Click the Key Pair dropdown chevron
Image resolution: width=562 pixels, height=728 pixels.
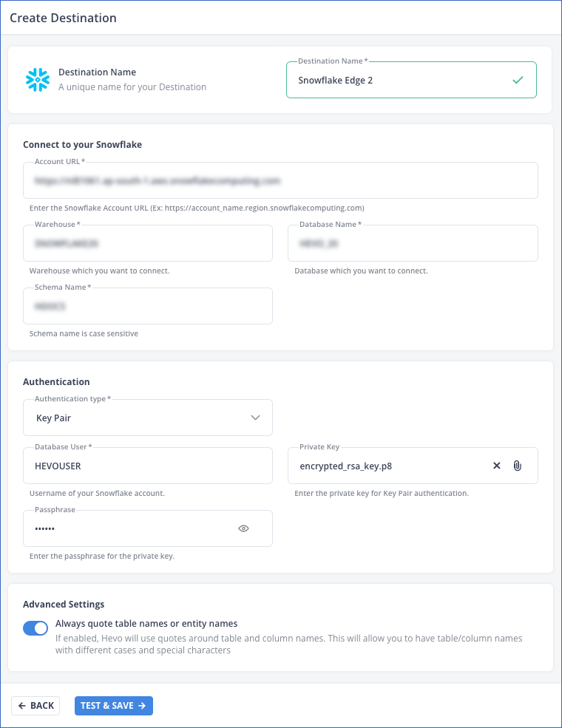(255, 418)
